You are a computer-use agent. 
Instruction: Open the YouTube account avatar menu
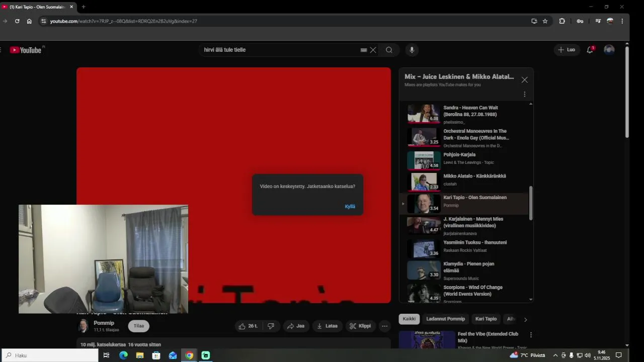[x=609, y=50]
